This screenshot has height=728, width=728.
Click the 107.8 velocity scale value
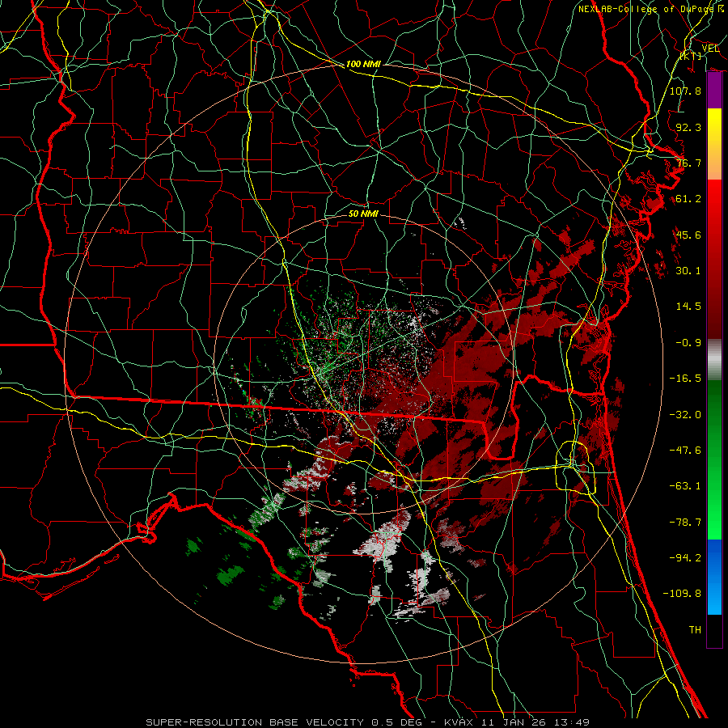pos(685,91)
